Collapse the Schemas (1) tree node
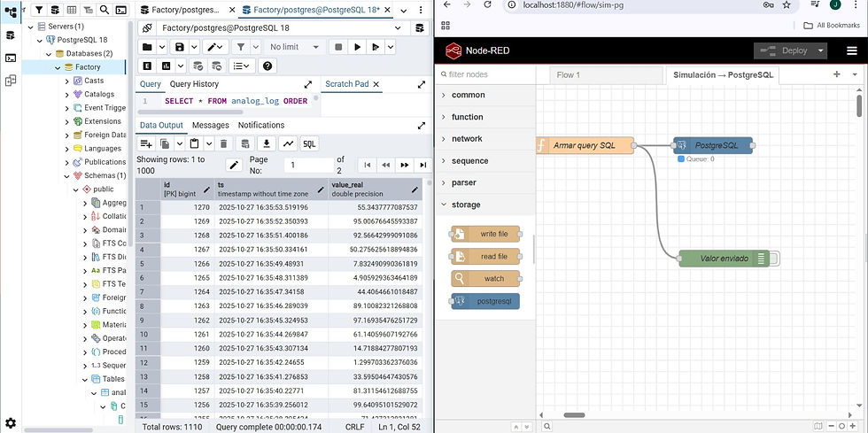Image resolution: width=868 pixels, height=433 pixels. [x=67, y=175]
